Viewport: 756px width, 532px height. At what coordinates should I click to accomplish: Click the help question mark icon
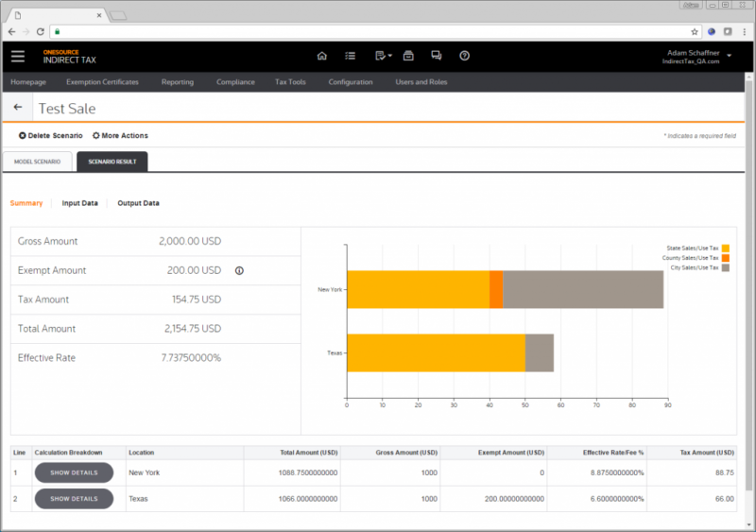(x=464, y=56)
